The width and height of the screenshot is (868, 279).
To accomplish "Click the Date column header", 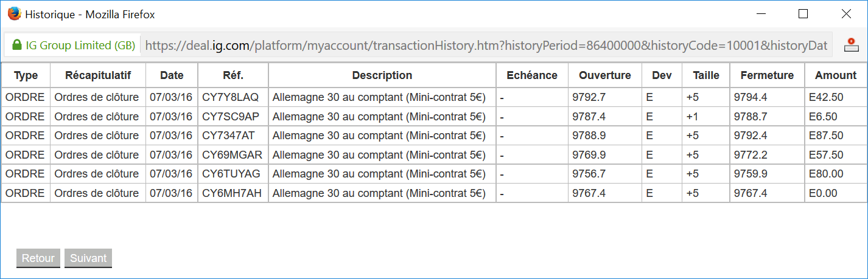I will coord(172,75).
